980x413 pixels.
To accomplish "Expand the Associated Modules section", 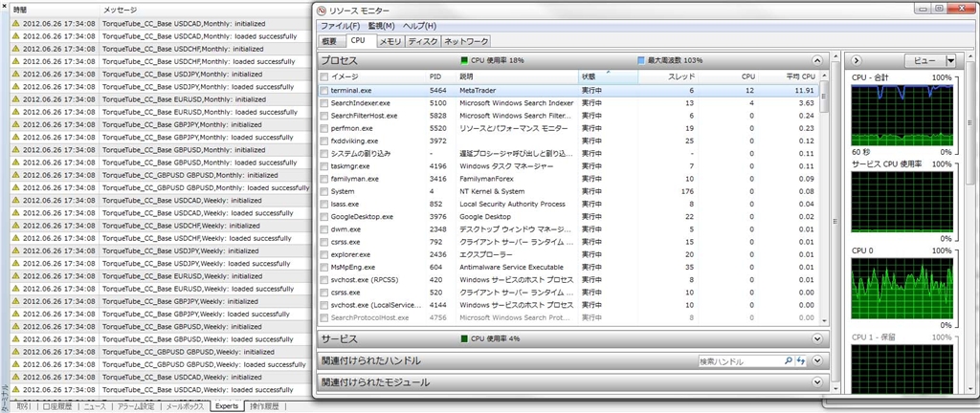I will click(x=816, y=382).
